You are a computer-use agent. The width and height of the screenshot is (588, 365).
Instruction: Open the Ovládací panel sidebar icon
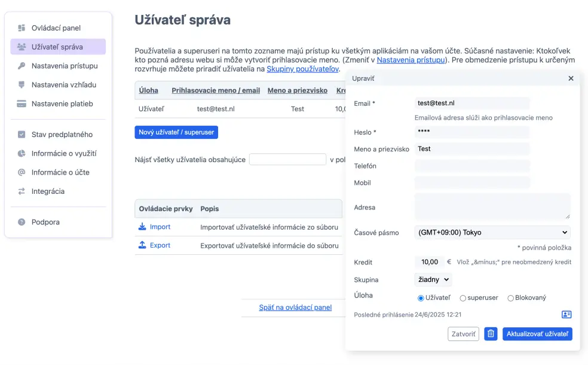pos(21,28)
